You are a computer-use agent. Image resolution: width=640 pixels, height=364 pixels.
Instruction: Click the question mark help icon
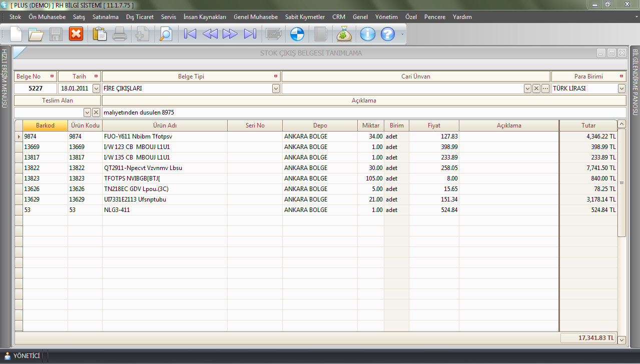point(388,34)
